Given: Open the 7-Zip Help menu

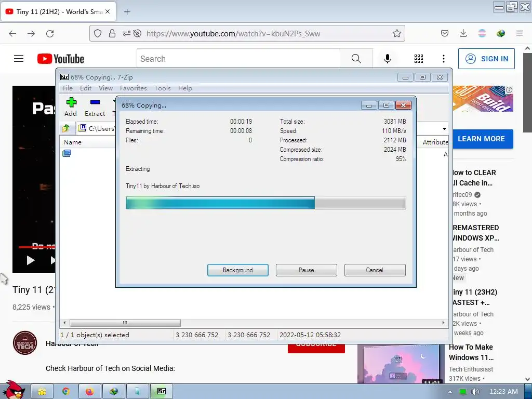Looking at the screenshot, I should click(185, 88).
